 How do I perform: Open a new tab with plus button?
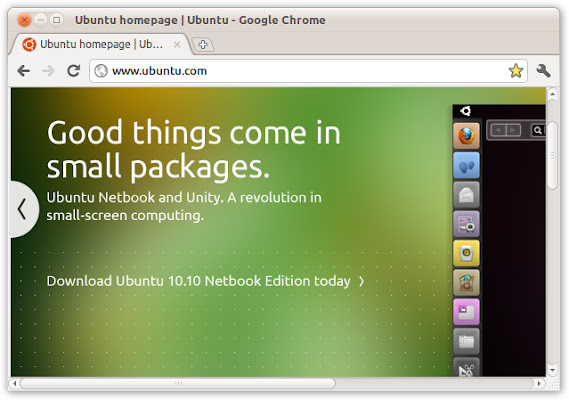202,45
